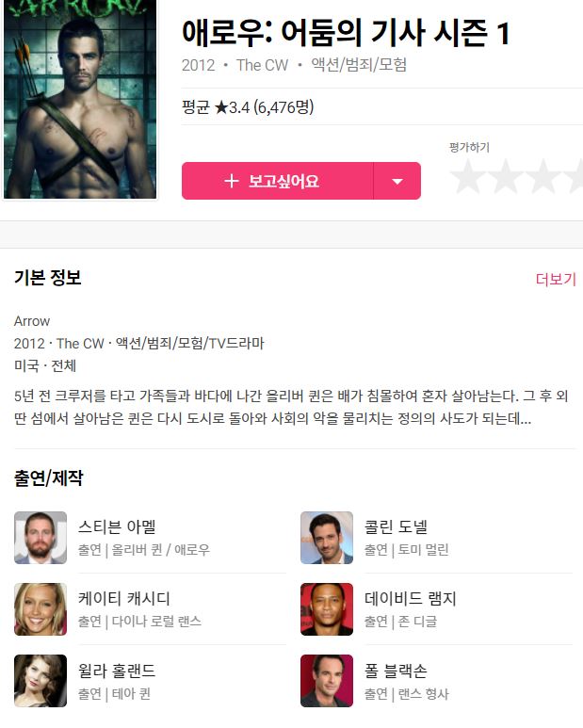Viewport: 583px width, 728px height.
Task: Open cast member name 데이비드 램지
Action: pyautogui.click(x=411, y=598)
